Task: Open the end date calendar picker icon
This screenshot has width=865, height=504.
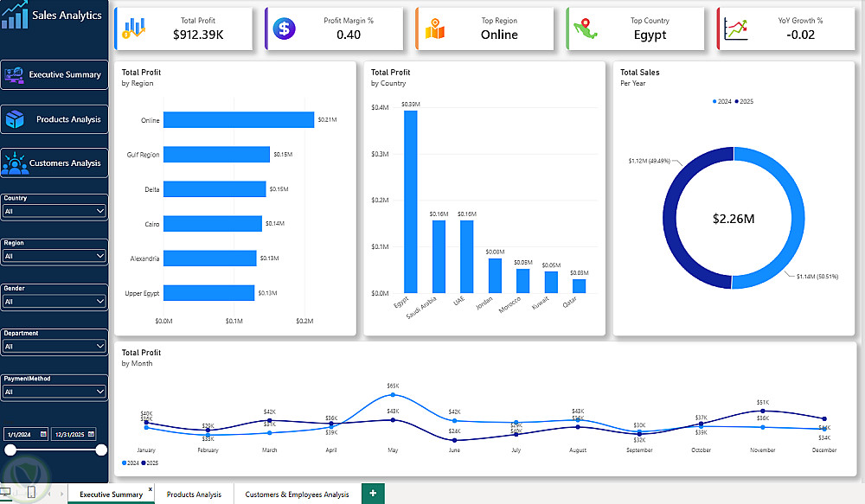Action: (91, 434)
